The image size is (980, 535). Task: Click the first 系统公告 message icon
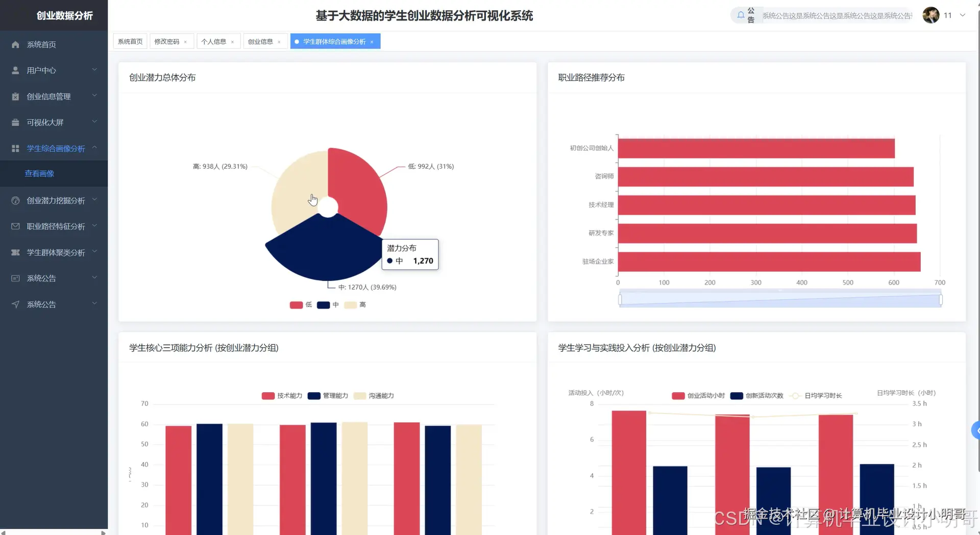point(15,278)
